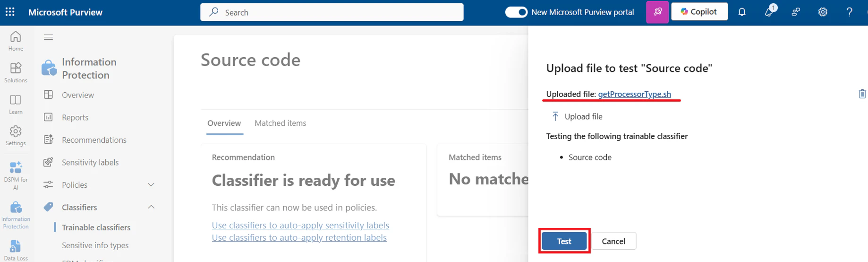
Task: Click the Information Protection heading icon
Action: pyautogui.click(x=49, y=68)
